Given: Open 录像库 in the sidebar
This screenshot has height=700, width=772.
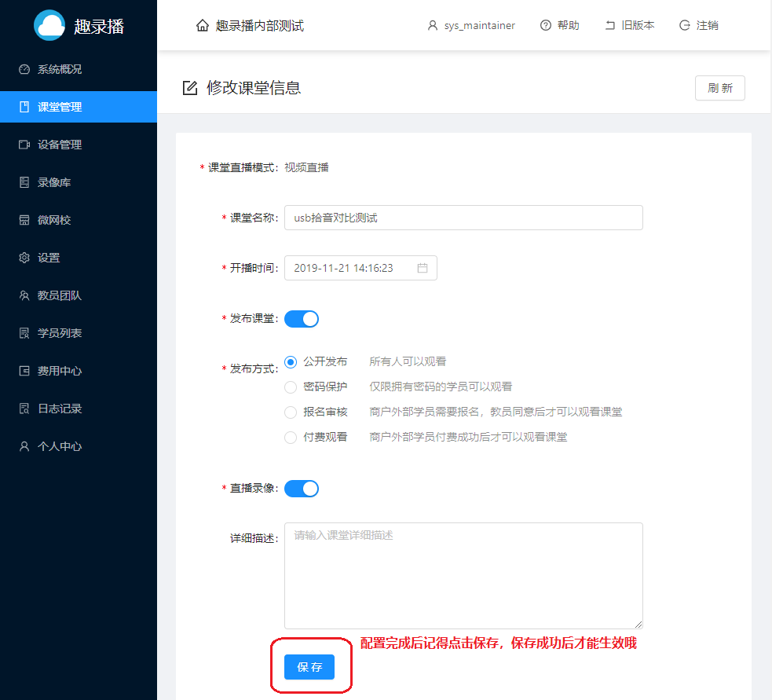Looking at the screenshot, I should pos(79,182).
